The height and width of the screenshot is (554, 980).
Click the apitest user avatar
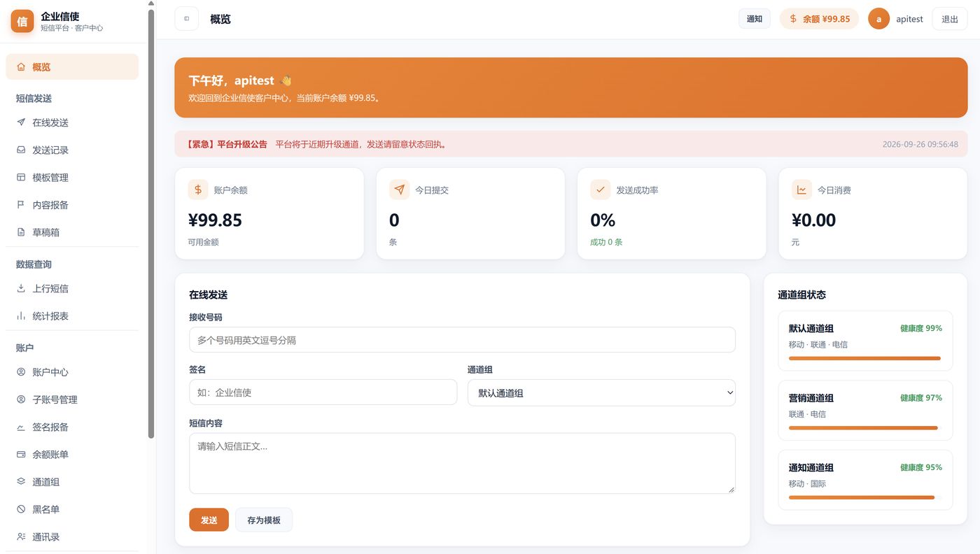click(878, 19)
